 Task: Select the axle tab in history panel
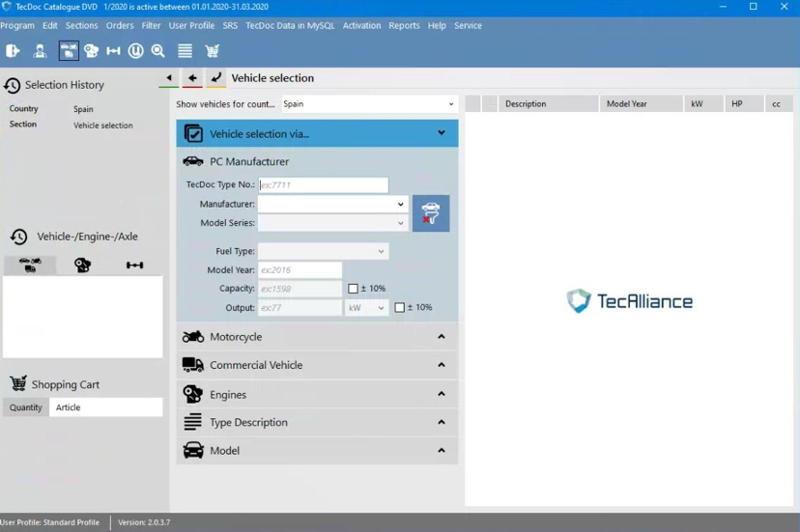tap(134, 266)
